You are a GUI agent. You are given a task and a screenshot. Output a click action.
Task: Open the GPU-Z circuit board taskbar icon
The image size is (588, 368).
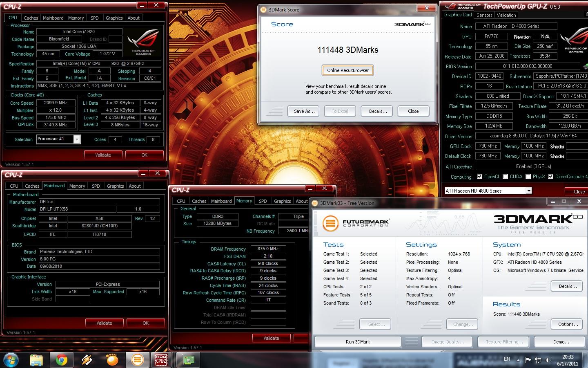pos(189,360)
